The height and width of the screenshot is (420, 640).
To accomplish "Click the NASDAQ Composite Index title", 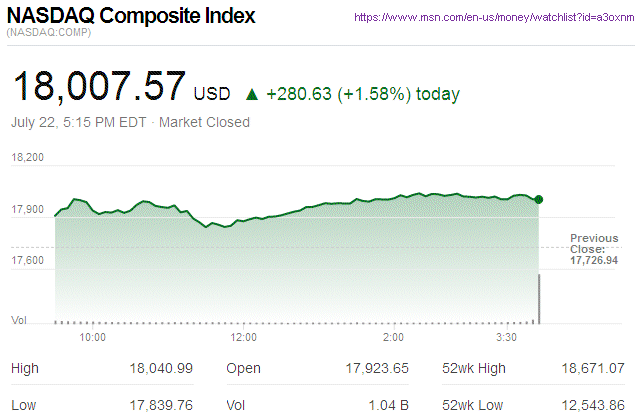I will 131,17.
